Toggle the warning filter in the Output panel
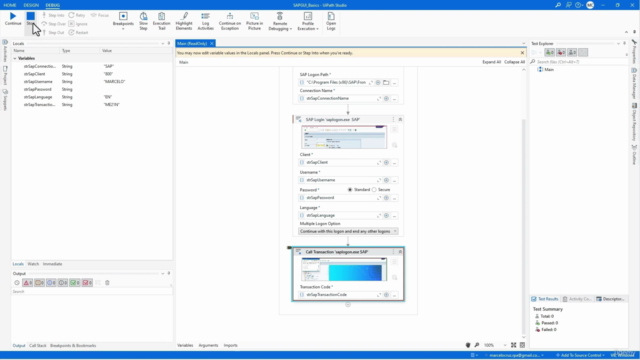 click(40, 282)
